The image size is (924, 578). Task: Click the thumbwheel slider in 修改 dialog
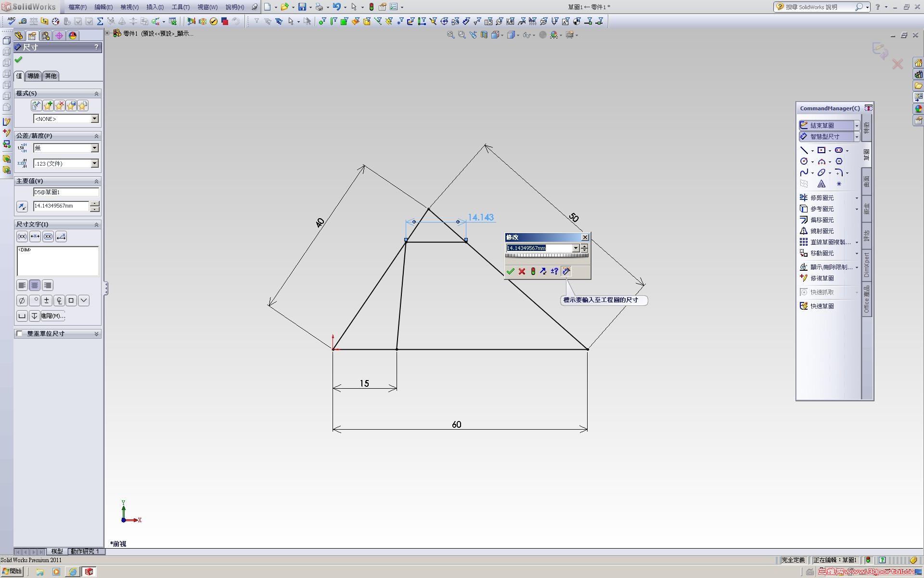tap(546, 256)
